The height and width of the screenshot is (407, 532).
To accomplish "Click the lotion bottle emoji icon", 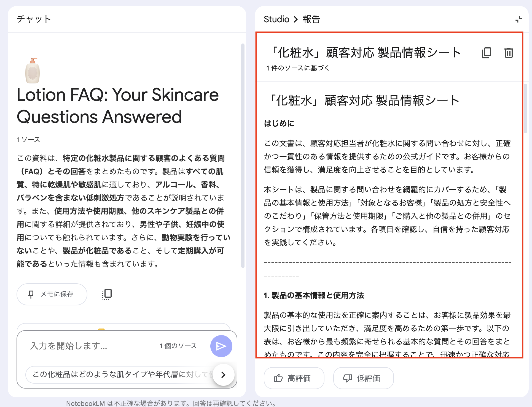I will click(33, 70).
